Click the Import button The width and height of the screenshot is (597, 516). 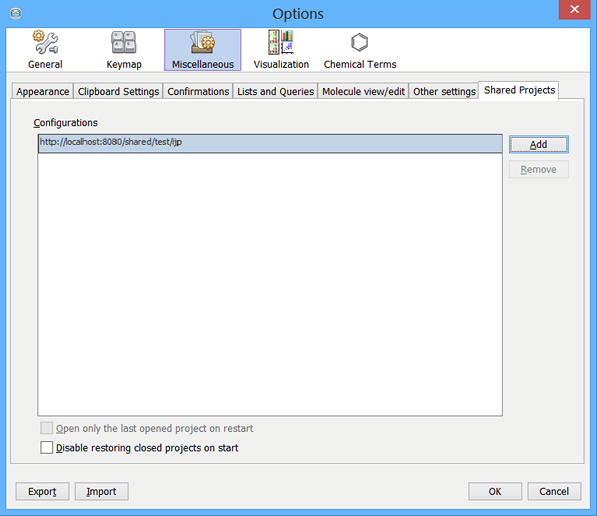pyautogui.click(x=102, y=491)
